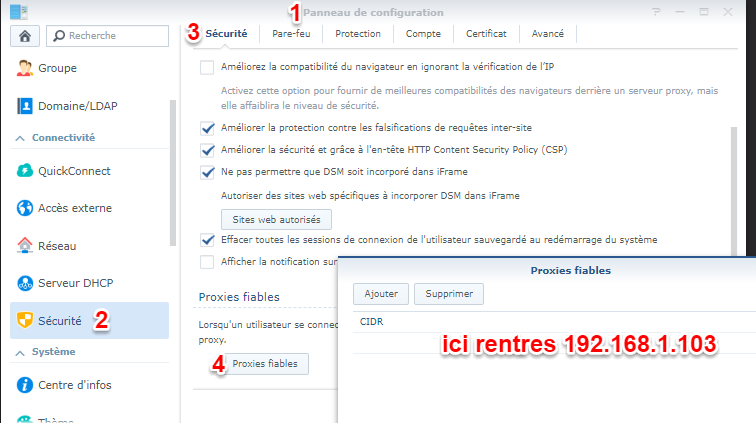
Task: Select the QuickConnect cloud icon
Action: pos(25,171)
